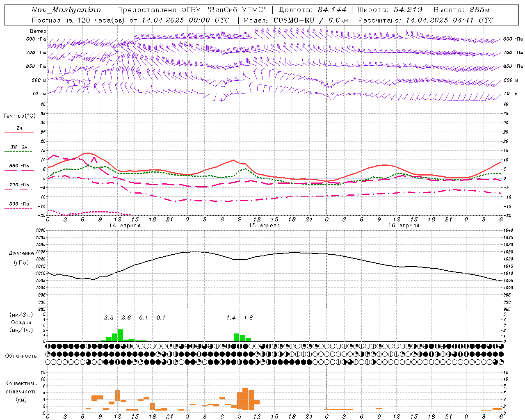525x420 pixels.
Task: Click the Ветер panel label
Action: pyautogui.click(x=38, y=31)
